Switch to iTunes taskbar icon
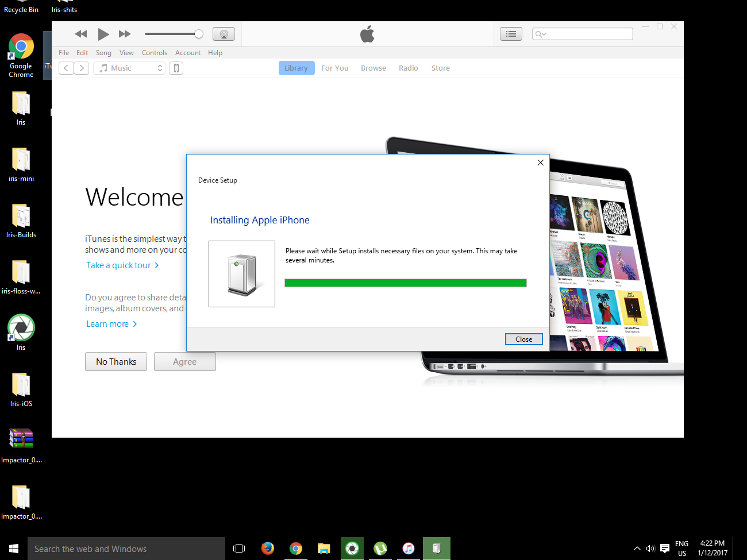Screen dimensions: 747x560 point(409,549)
